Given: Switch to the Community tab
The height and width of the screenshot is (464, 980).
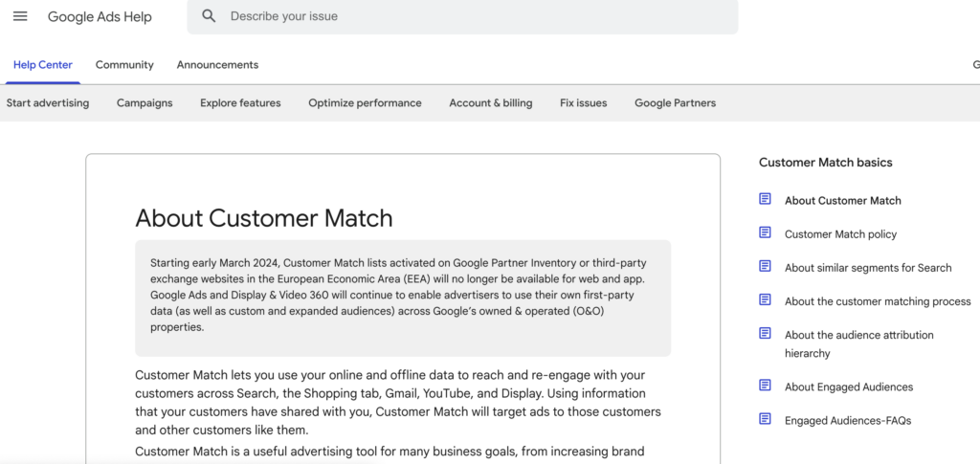Looking at the screenshot, I should (x=124, y=65).
